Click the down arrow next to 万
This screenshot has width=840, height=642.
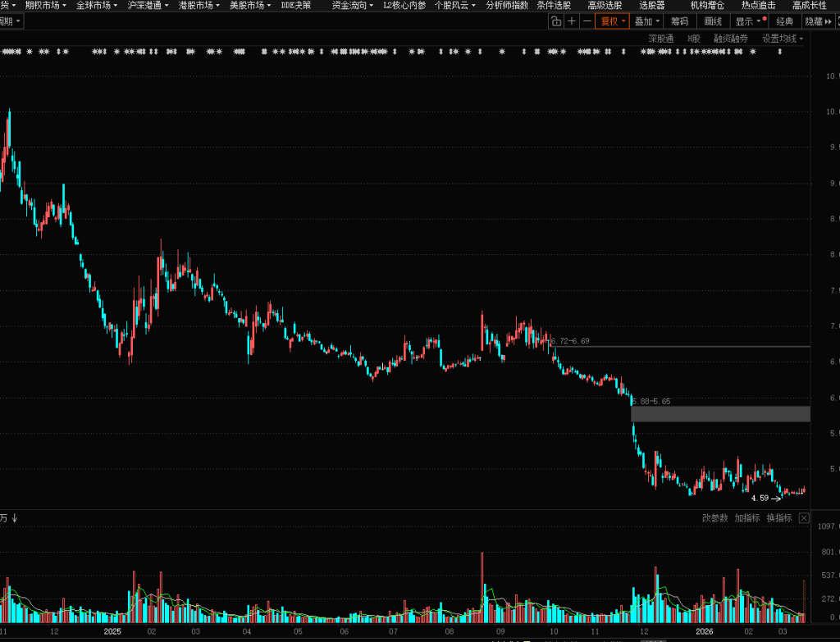coord(15,518)
